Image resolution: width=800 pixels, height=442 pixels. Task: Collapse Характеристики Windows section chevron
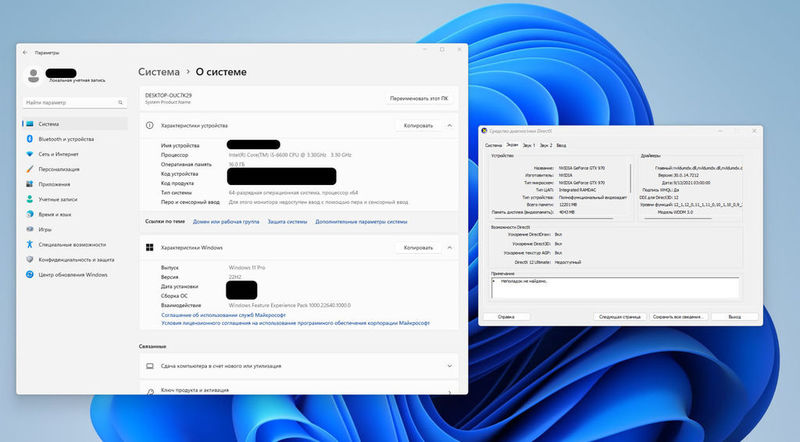coord(449,247)
